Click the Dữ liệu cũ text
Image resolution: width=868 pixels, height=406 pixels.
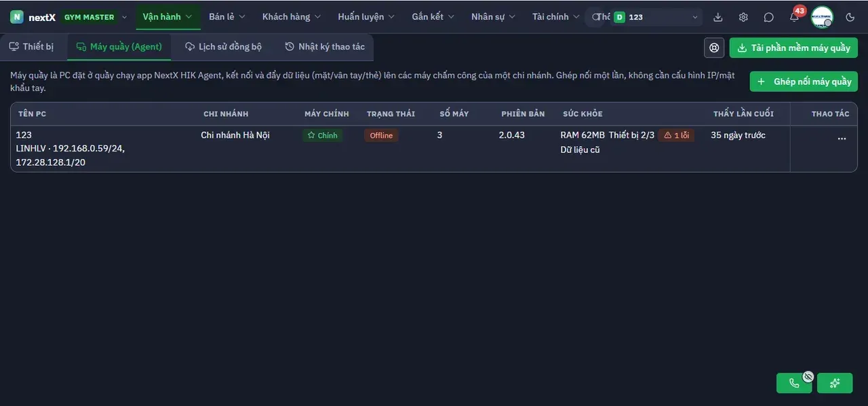pyautogui.click(x=580, y=149)
